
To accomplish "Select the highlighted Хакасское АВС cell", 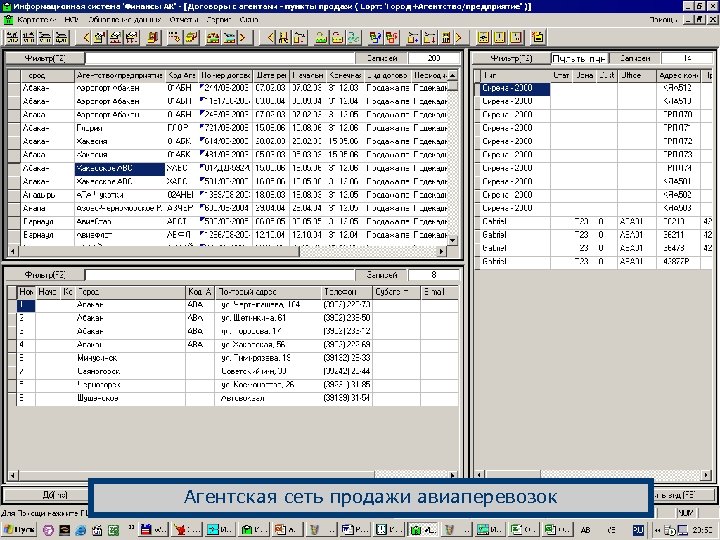I will (x=119, y=169).
